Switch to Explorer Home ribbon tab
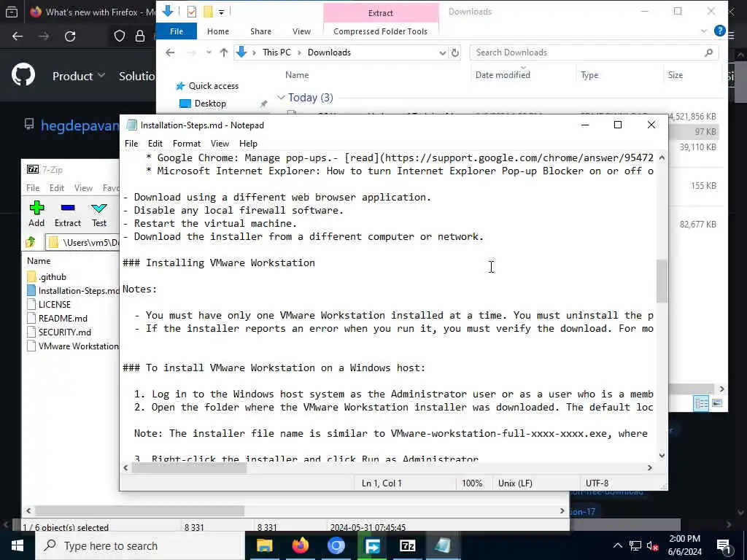Screen dimensions: 747x560 pos(217,31)
